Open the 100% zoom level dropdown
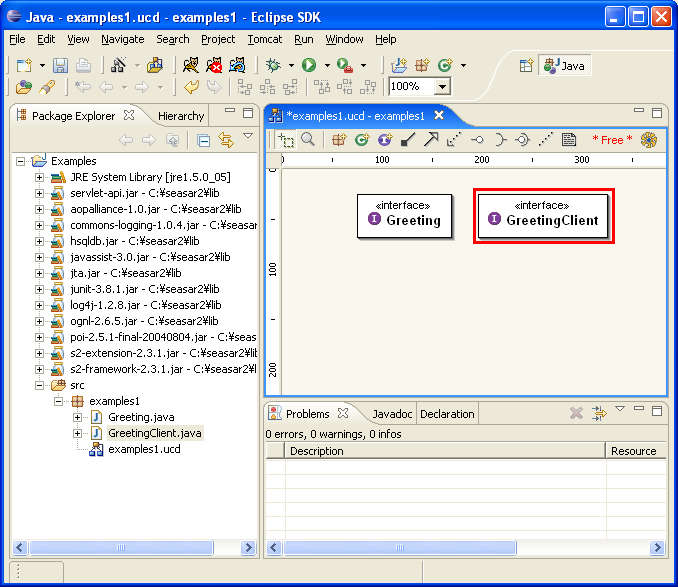 click(x=442, y=87)
